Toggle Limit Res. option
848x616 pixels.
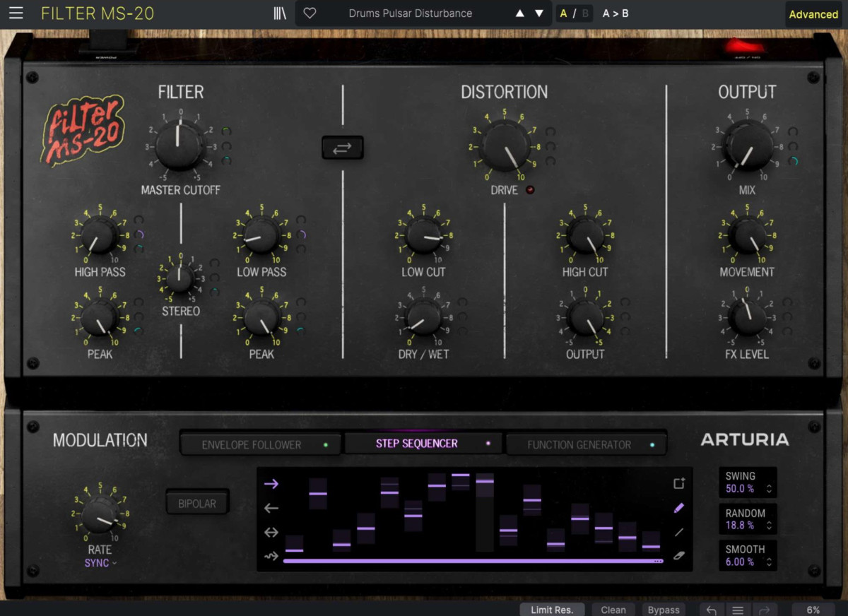point(552,610)
